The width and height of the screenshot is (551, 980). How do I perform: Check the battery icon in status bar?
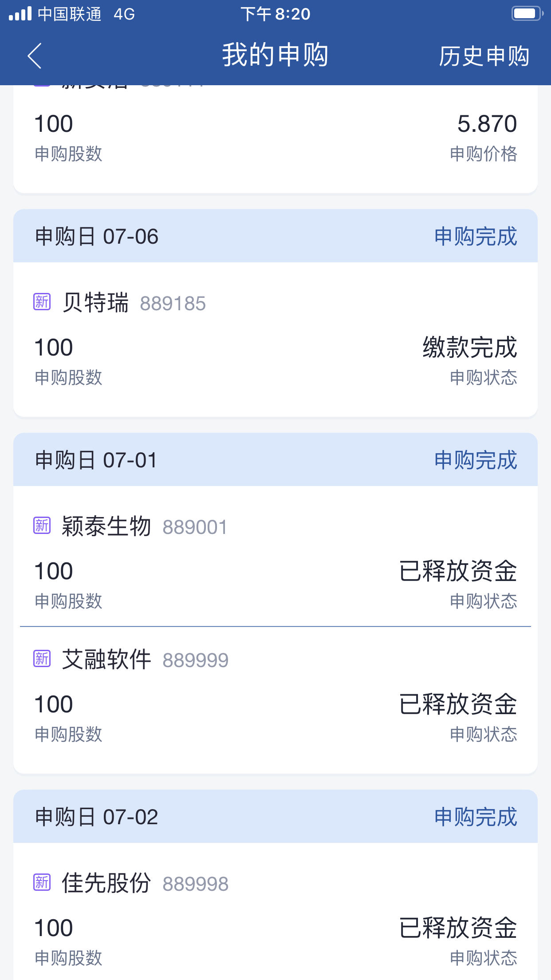click(526, 14)
